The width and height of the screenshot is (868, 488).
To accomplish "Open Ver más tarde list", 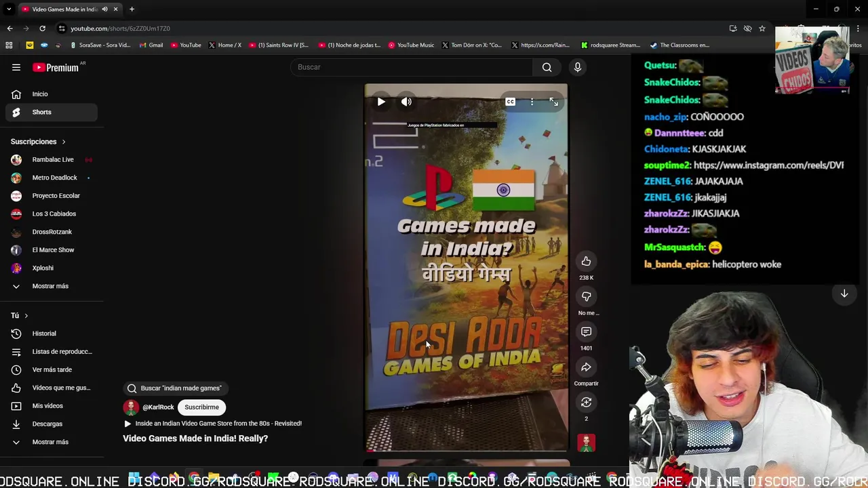I will tap(52, 369).
